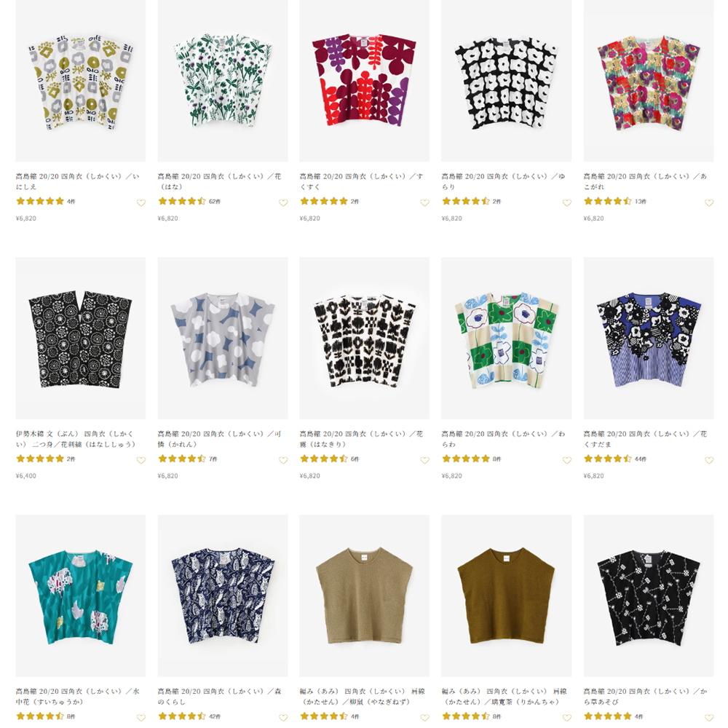
Task: Click the 44-review star rating for 花くすだま
Action: (608, 459)
